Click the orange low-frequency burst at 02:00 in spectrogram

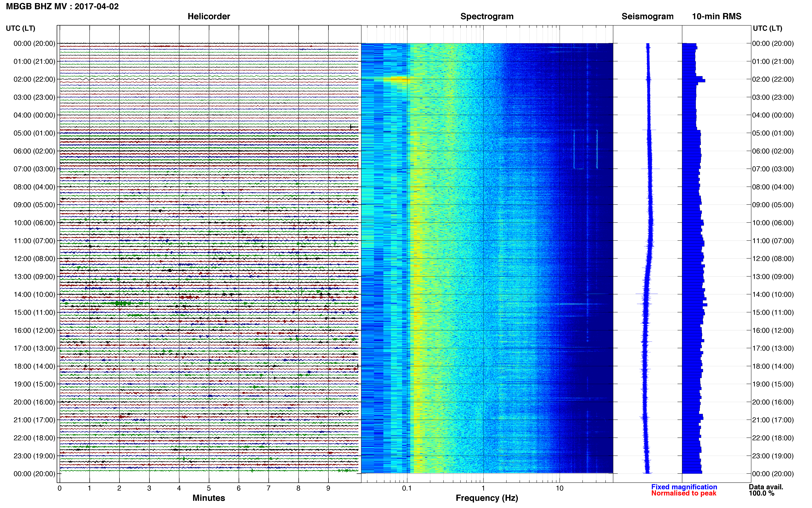pos(396,80)
